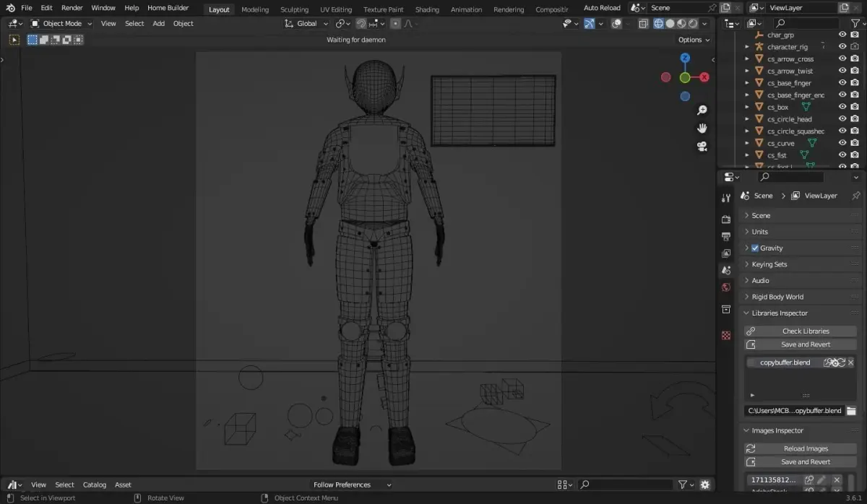Open the World properties tab icon

coord(726,287)
